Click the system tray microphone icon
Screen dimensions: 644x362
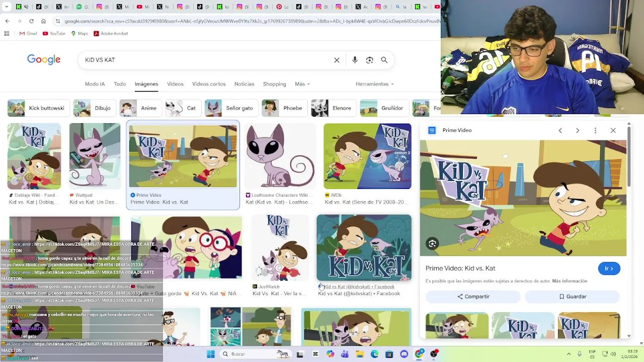coord(580,354)
